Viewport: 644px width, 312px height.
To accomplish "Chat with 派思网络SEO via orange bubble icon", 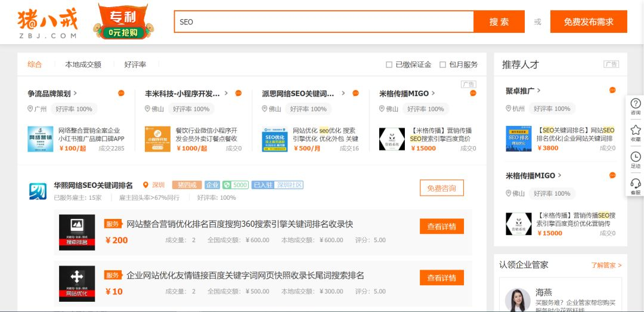I will coord(355,93).
